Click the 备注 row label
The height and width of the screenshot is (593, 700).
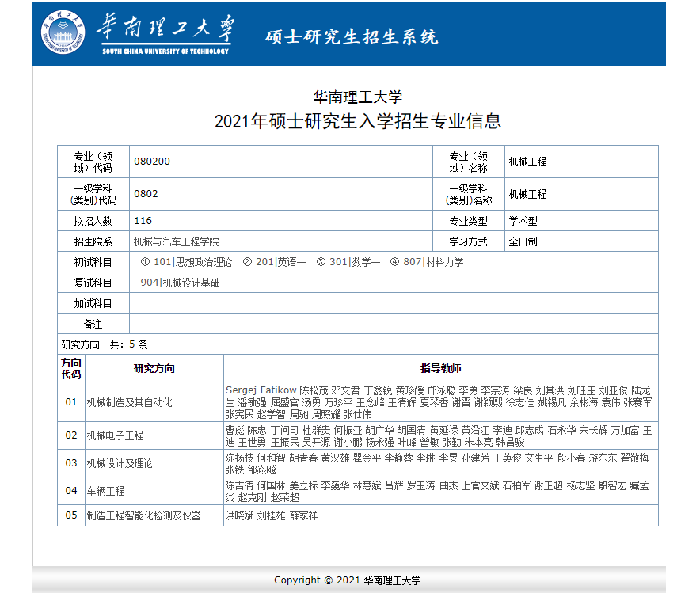click(93, 325)
